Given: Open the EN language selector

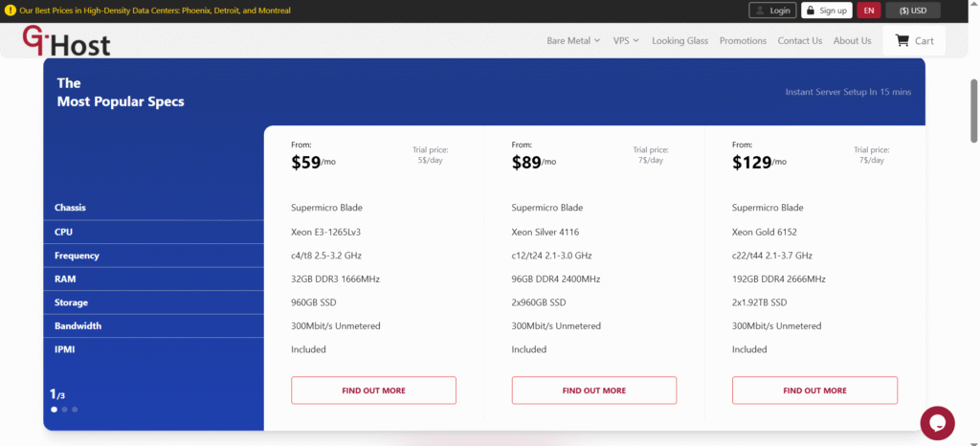Looking at the screenshot, I should coord(869,11).
